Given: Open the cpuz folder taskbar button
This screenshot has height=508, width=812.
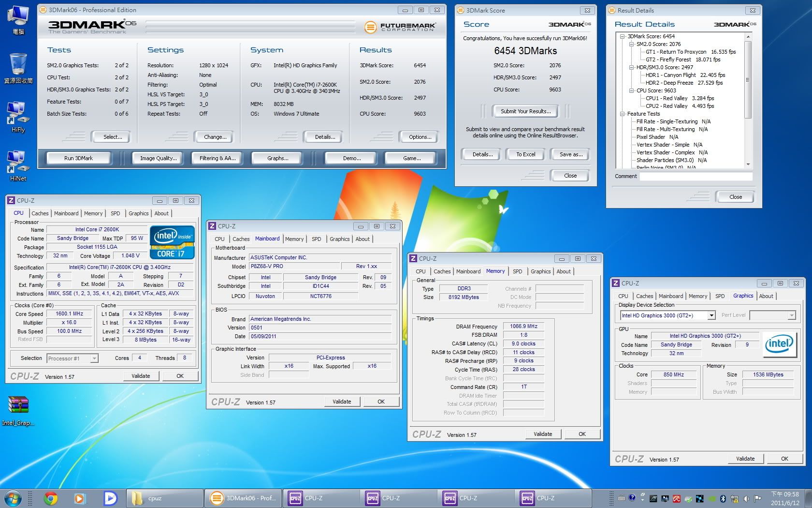Looking at the screenshot, I should 165,498.
